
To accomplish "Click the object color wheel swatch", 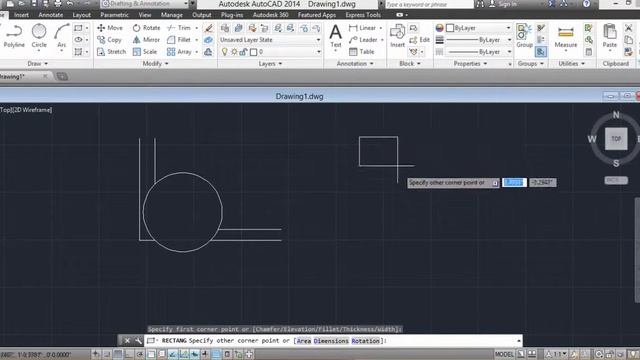I will [x=439, y=28].
